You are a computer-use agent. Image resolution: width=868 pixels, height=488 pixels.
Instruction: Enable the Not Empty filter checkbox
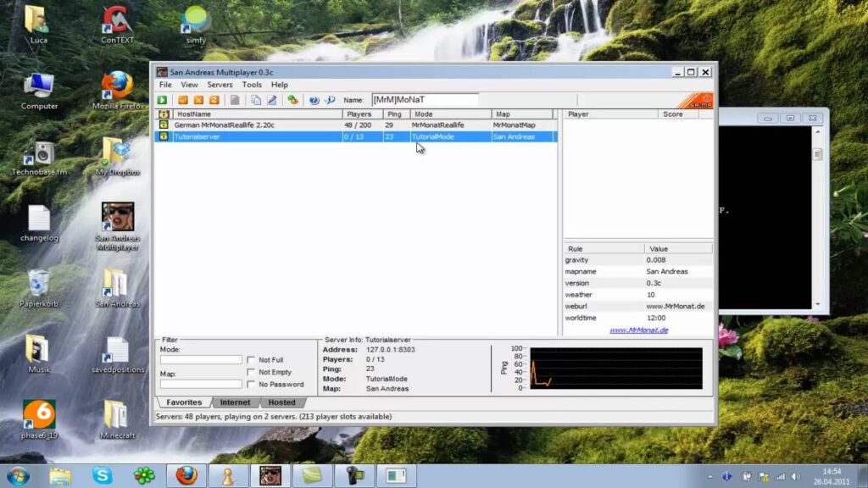point(251,372)
